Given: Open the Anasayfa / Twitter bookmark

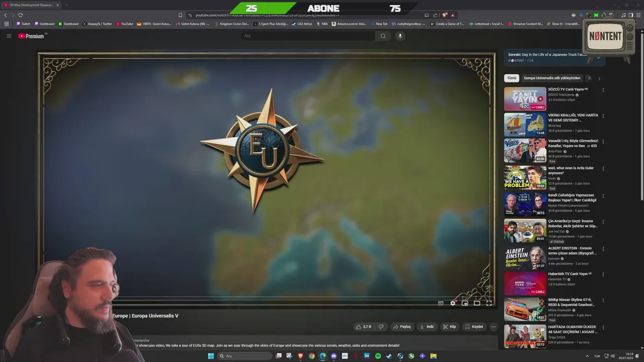Looking at the screenshot, I should point(97,24).
